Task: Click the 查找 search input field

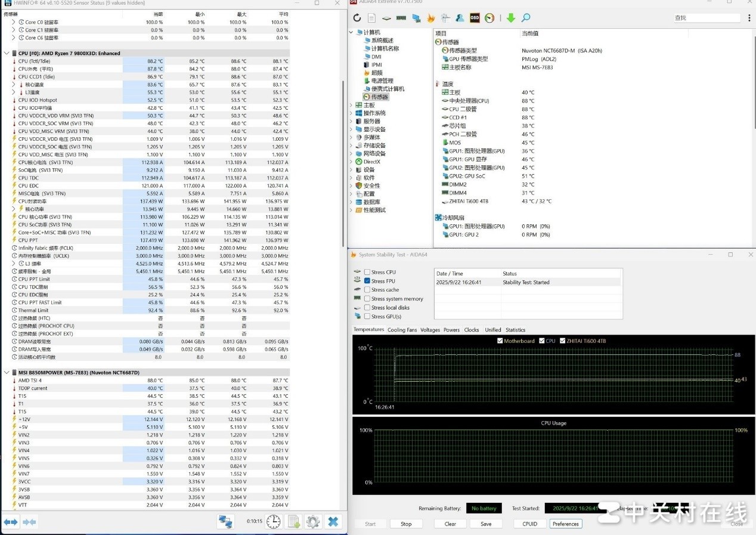Action: coord(708,18)
